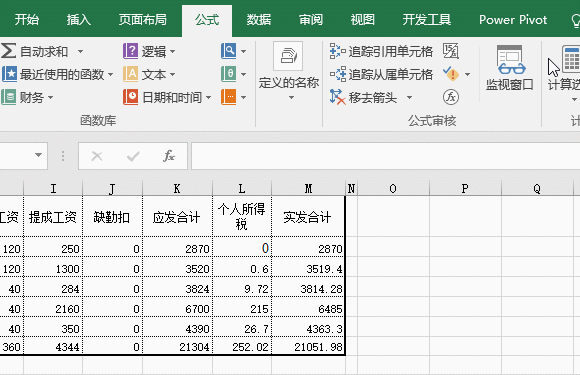This screenshot has width=580, height=375.
Task: Select column L header
Action: pos(242,189)
